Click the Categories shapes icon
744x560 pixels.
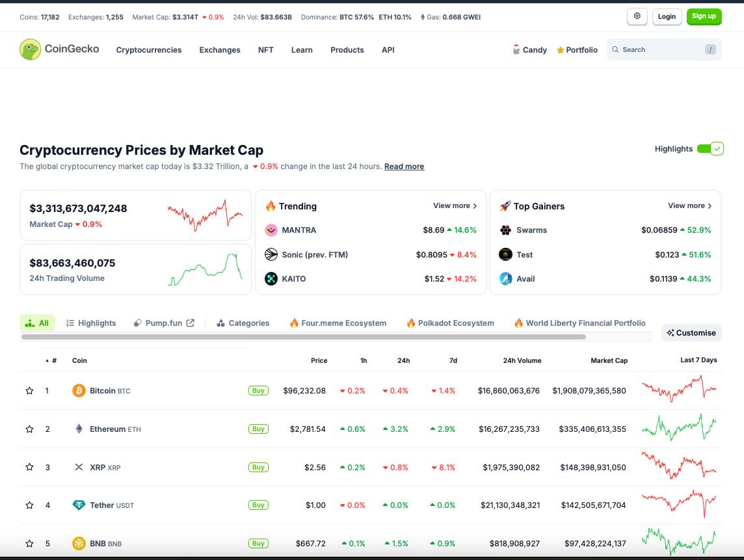pos(220,323)
